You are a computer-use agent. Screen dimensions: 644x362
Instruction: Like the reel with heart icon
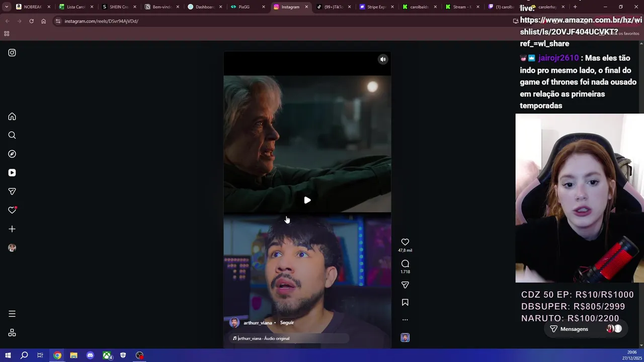coord(405,242)
